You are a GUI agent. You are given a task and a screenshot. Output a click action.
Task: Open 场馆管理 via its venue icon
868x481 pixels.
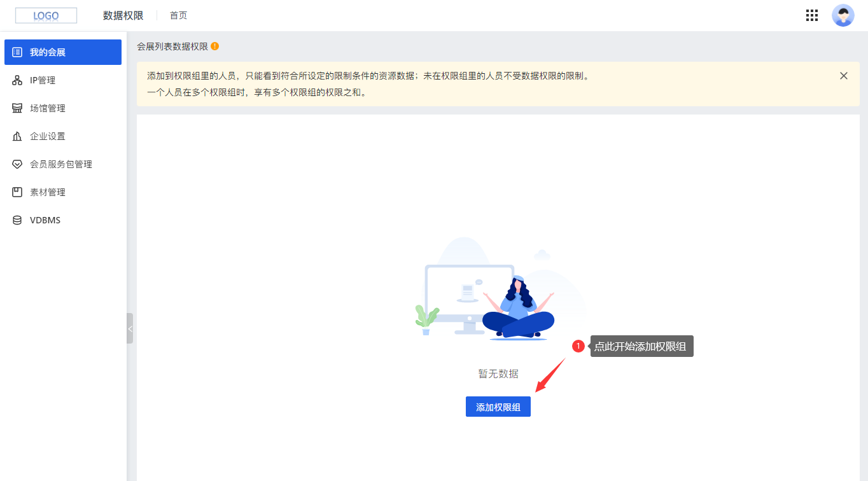tap(17, 108)
